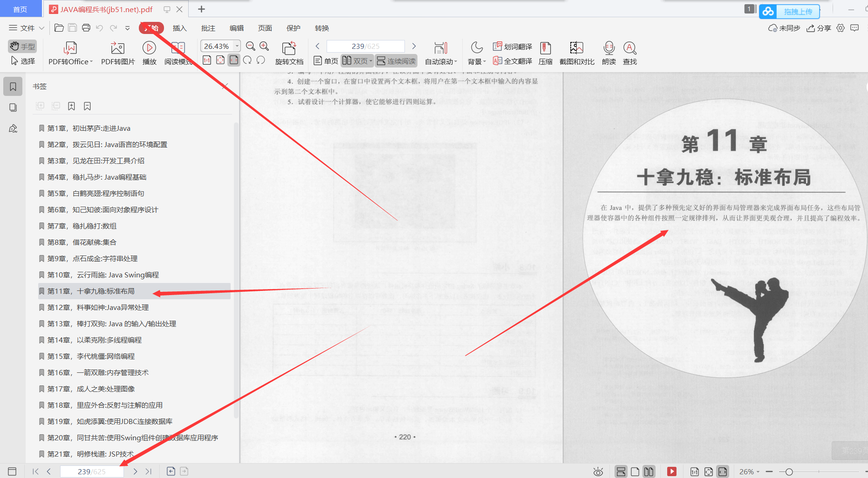The width and height of the screenshot is (868, 478).
Task: Toggle 手型 hand tool
Action: click(x=22, y=47)
